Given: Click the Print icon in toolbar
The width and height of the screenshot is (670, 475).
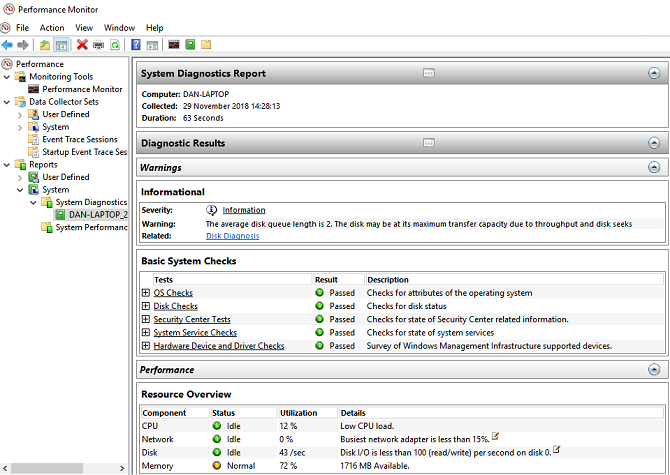Looking at the screenshot, I should (98, 45).
